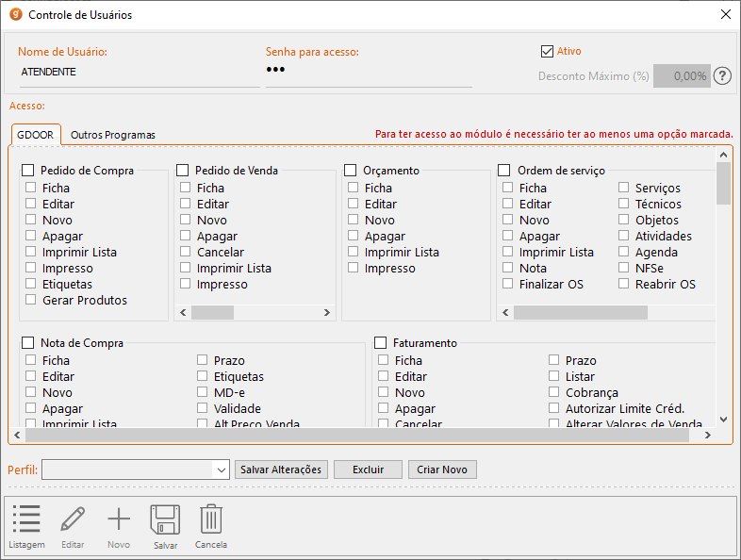Check MD-e under Nota de Compra

pos(203,392)
